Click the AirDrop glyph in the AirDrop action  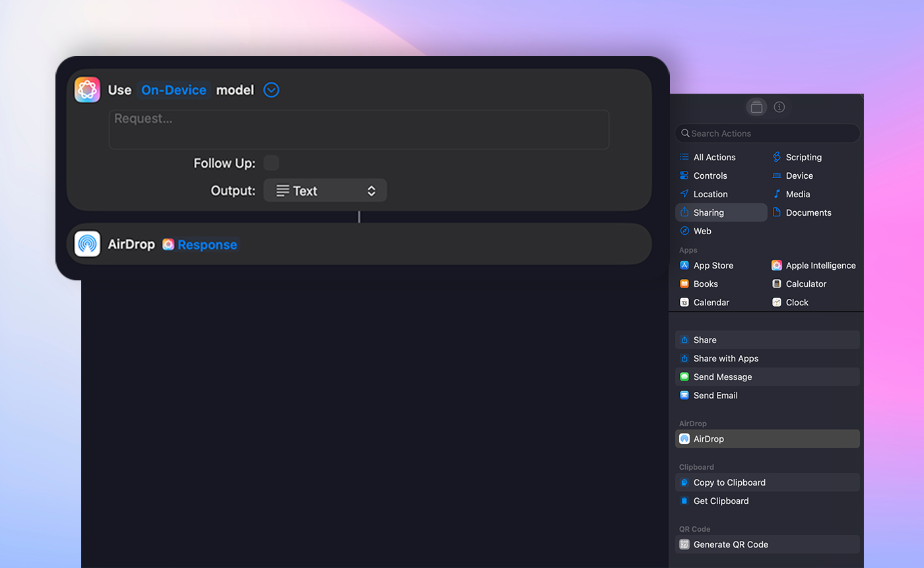click(87, 244)
